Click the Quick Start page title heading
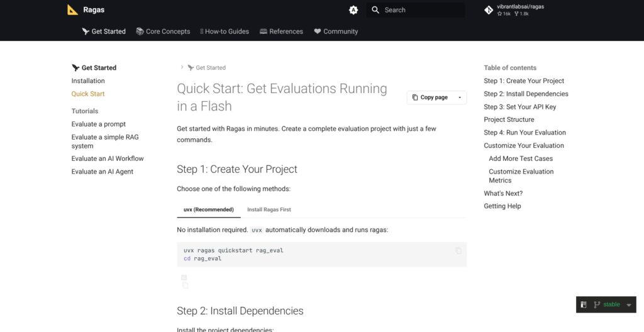Screen dimensions: 644x332 click(x=282, y=97)
